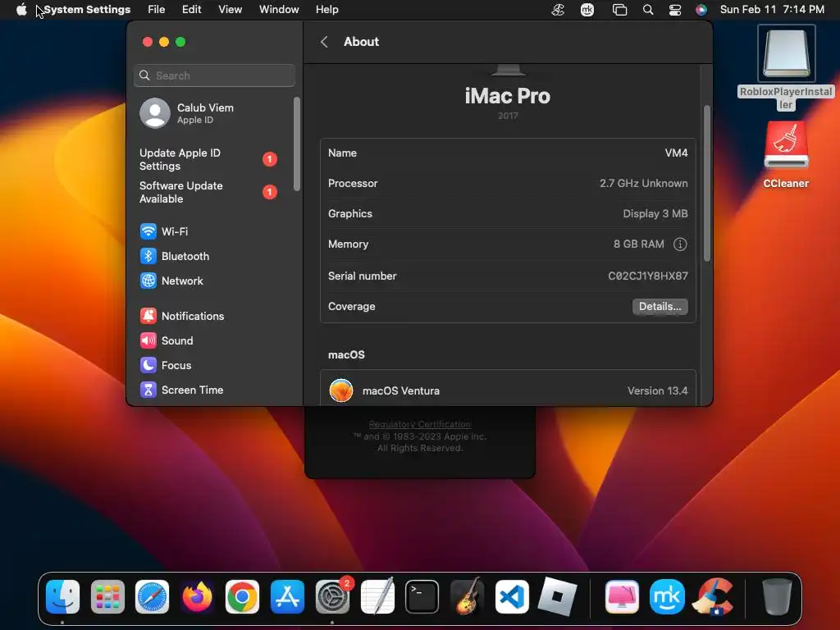
Task: Launch CCleaner from the Dock
Action: coord(713,596)
